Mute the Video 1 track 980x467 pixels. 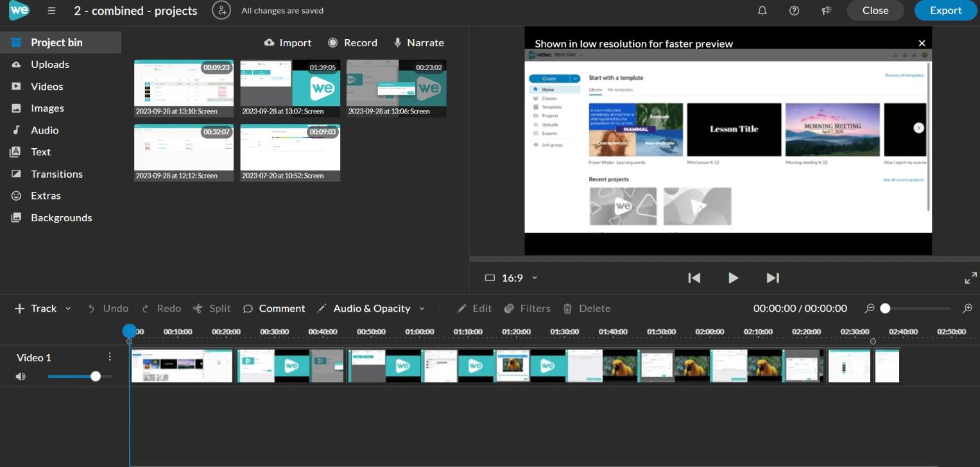(x=21, y=377)
